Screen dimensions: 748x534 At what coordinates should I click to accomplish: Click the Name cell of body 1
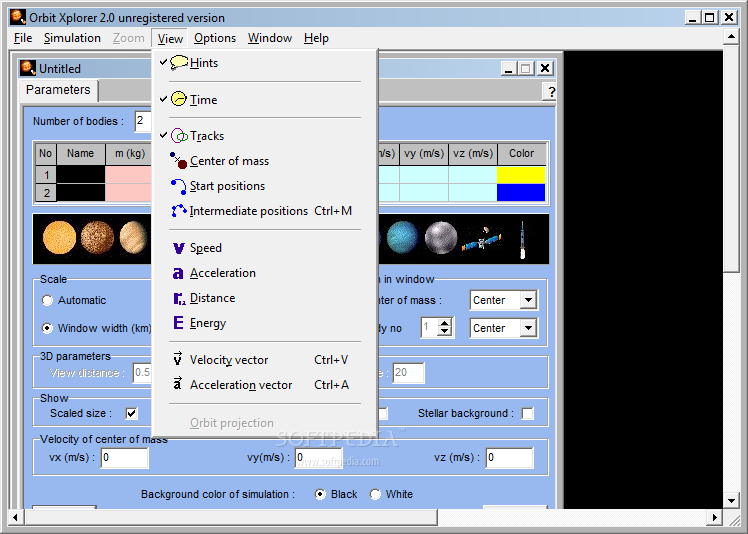[81, 175]
